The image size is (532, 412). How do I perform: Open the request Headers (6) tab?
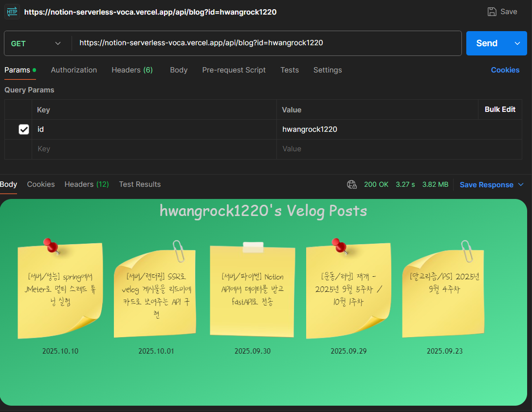pos(132,70)
